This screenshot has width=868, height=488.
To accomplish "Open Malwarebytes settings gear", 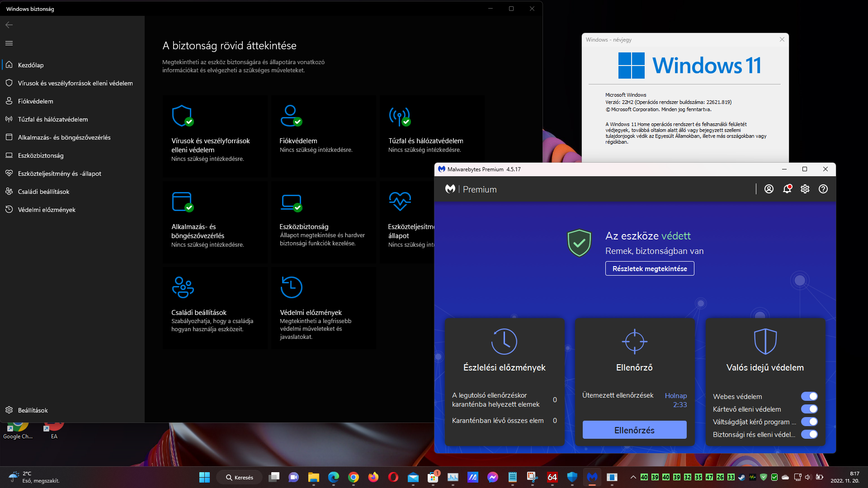I will [805, 189].
